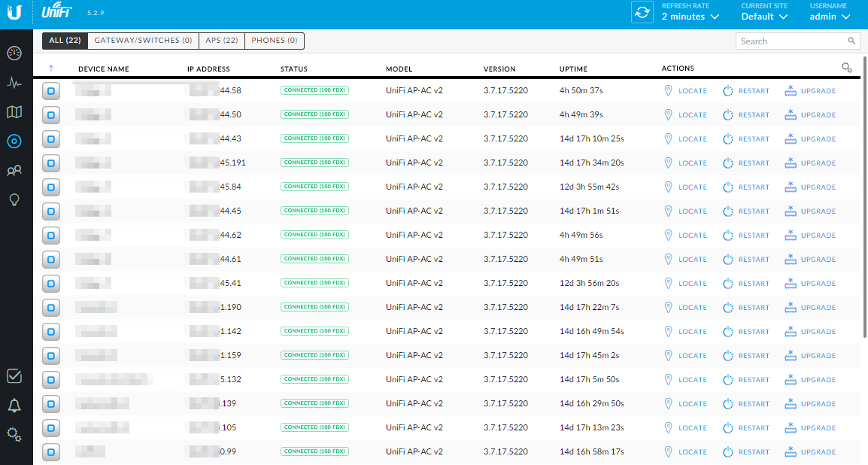This screenshot has width=868, height=465.
Task: Open the admin username dropdown
Action: (830, 17)
